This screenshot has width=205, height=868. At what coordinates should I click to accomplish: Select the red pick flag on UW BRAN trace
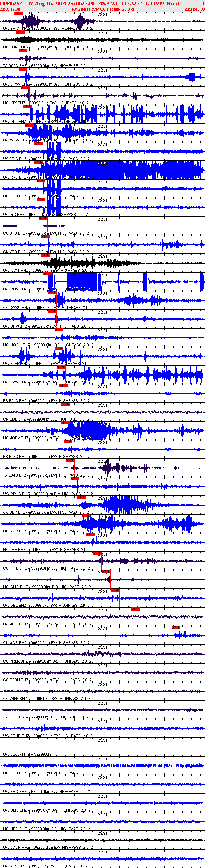point(18,13)
